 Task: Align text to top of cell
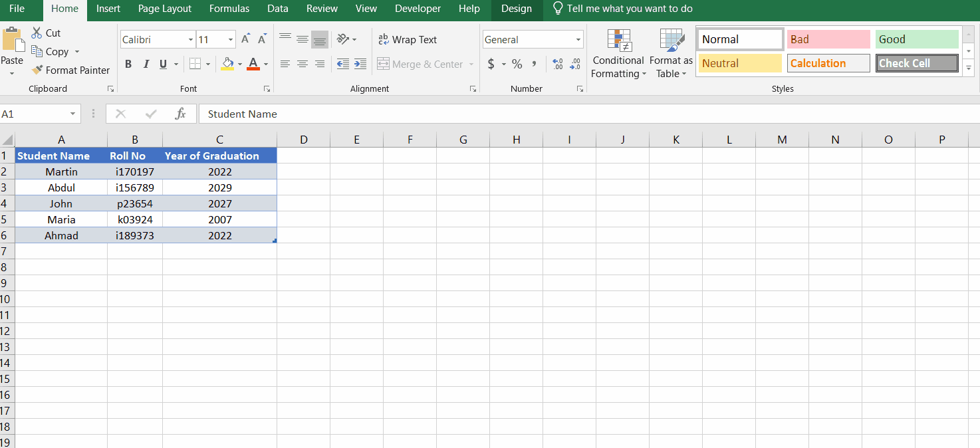(285, 39)
